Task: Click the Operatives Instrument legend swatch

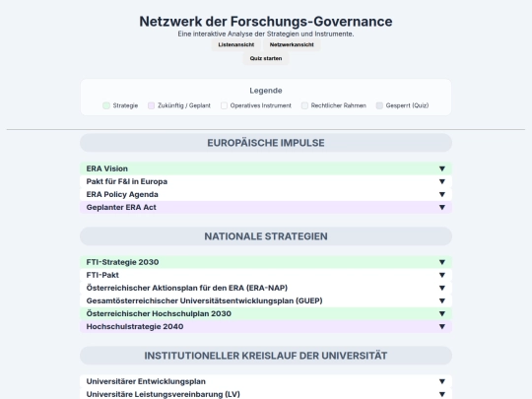Action: [x=224, y=105]
